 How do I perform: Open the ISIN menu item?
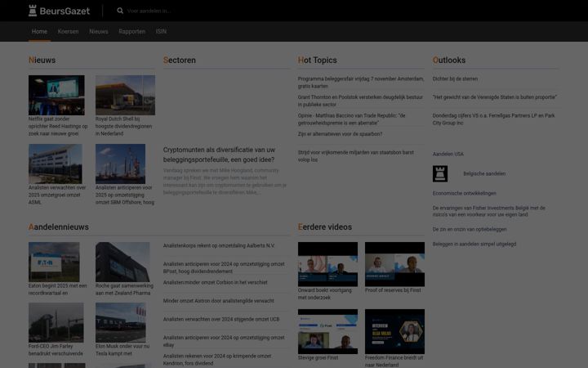[x=161, y=32]
